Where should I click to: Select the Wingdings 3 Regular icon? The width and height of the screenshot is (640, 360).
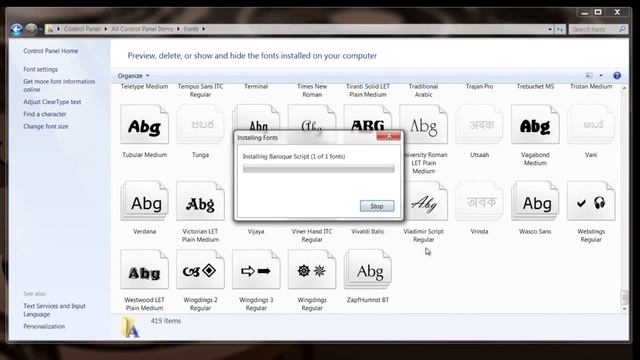(256, 270)
